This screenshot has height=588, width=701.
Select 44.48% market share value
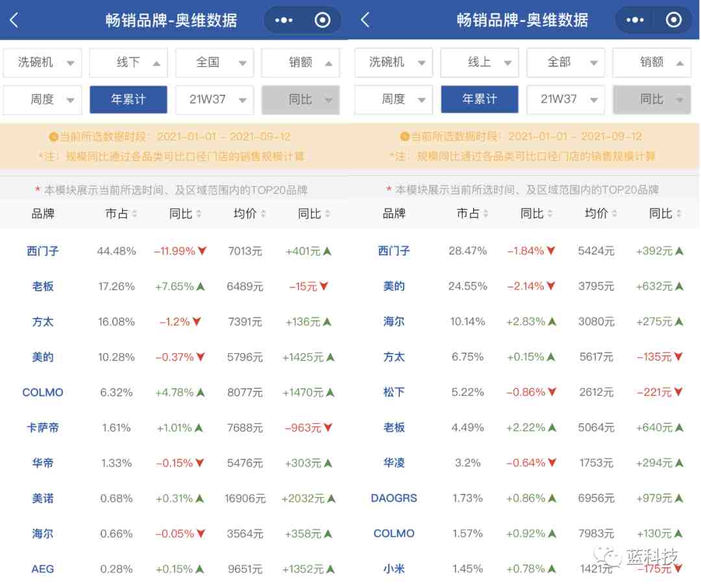116,251
